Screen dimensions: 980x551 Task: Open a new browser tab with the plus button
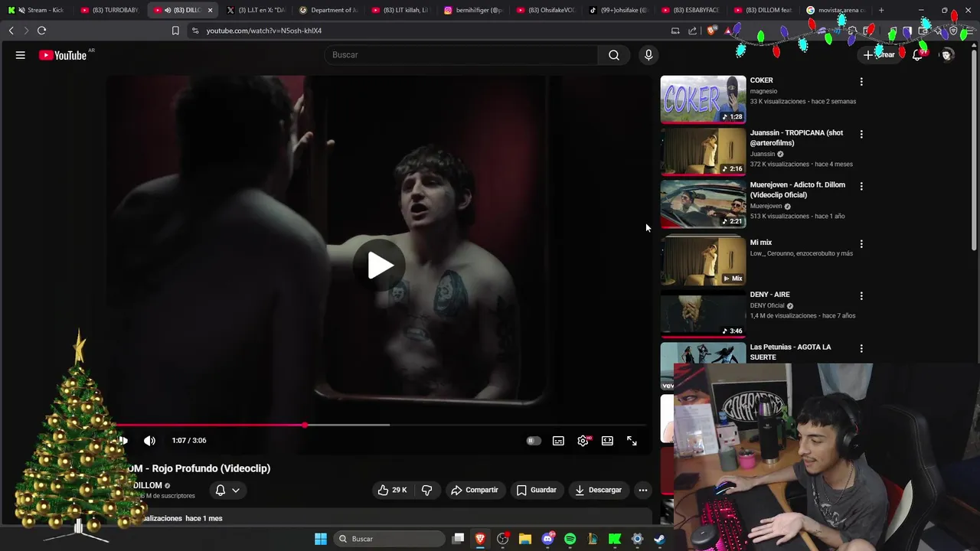(x=881, y=10)
